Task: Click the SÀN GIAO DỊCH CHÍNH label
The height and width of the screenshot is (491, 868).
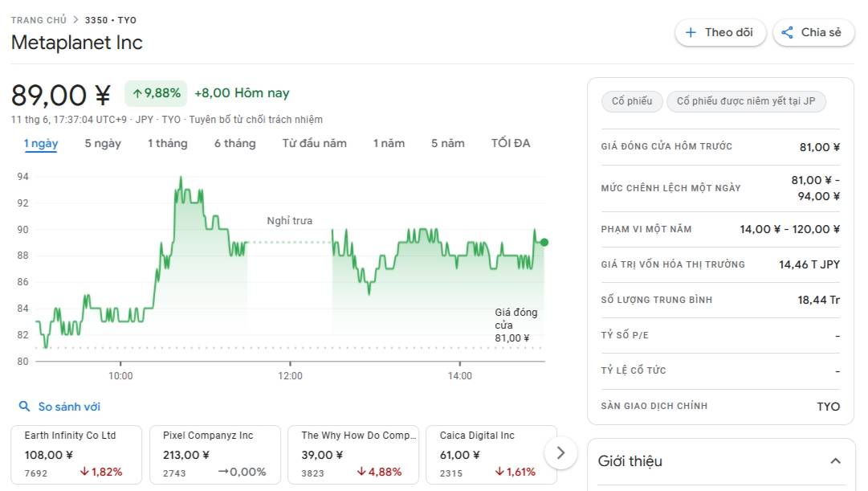Action: [654, 406]
